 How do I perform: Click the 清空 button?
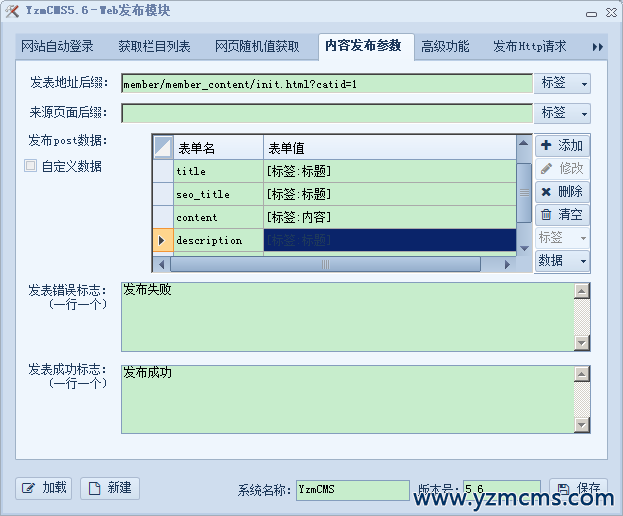click(x=562, y=215)
